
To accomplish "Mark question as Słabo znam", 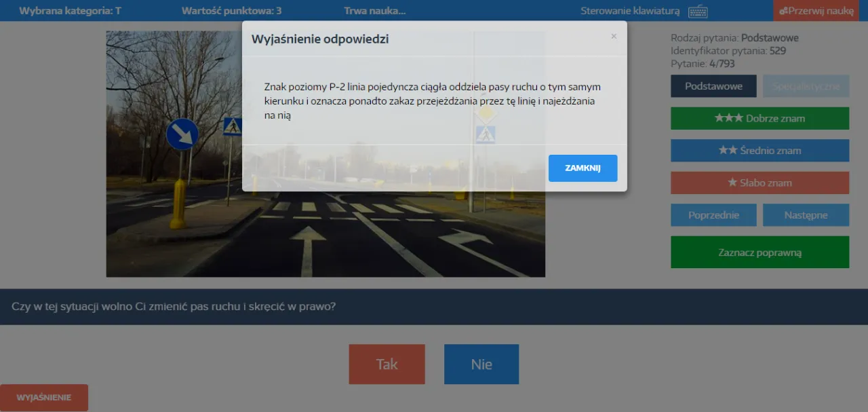I will coord(759,183).
